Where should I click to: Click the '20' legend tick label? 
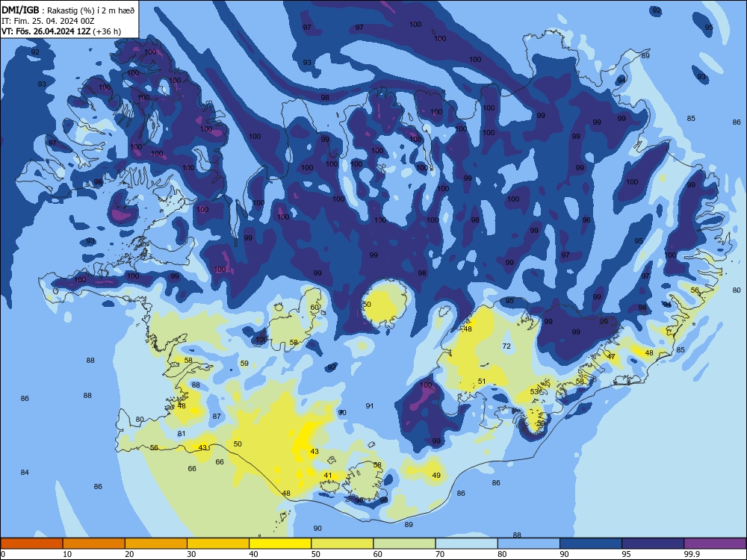[129, 554]
